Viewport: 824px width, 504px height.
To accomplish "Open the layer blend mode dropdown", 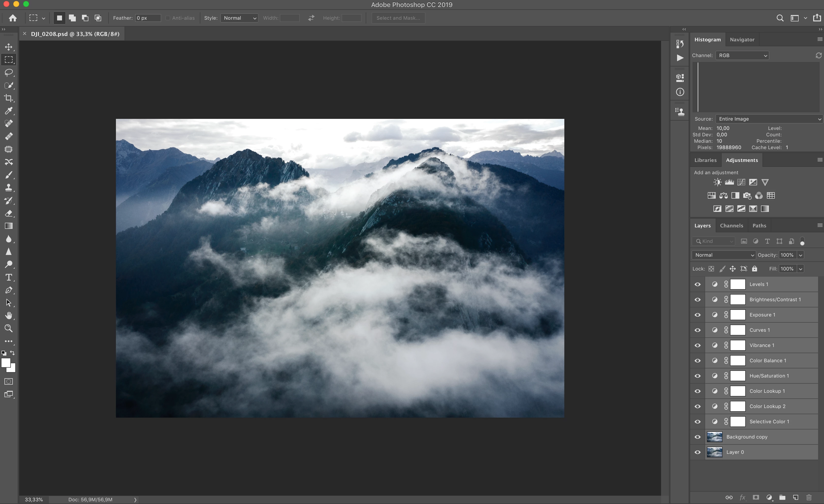I will point(723,255).
